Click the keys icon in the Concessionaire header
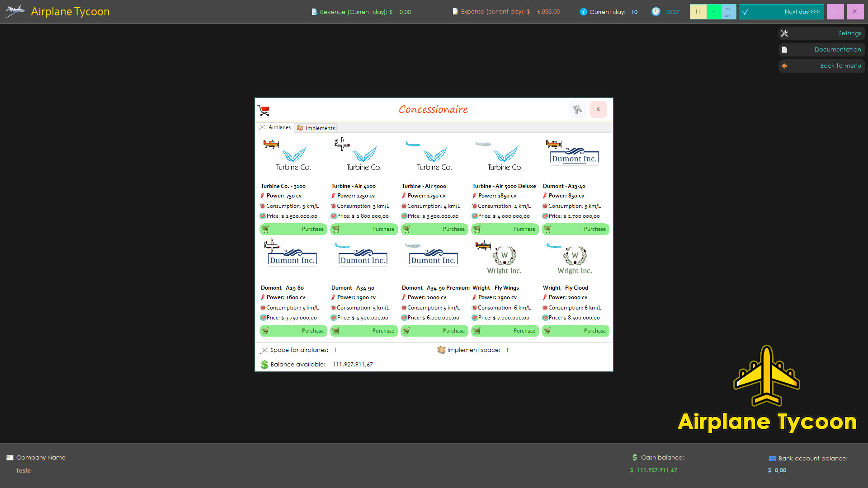This screenshot has width=868, height=488. [x=578, y=109]
